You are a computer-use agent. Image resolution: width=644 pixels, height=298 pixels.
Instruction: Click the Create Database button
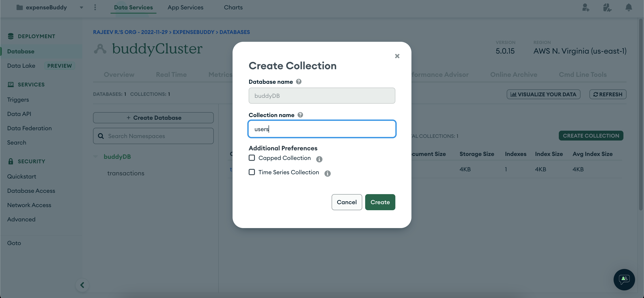pos(153,118)
